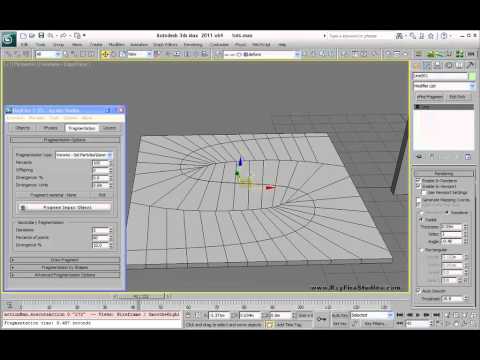Click the icon on Fragment Impact Objects button
Screen dimensions: 480x360
[23, 208]
